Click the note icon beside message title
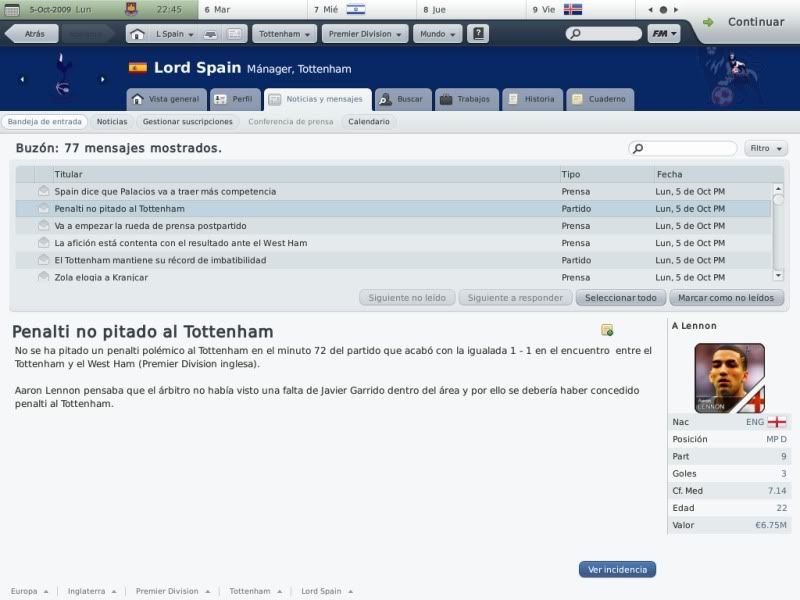This screenshot has height=600, width=800. click(x=607, y=330)
